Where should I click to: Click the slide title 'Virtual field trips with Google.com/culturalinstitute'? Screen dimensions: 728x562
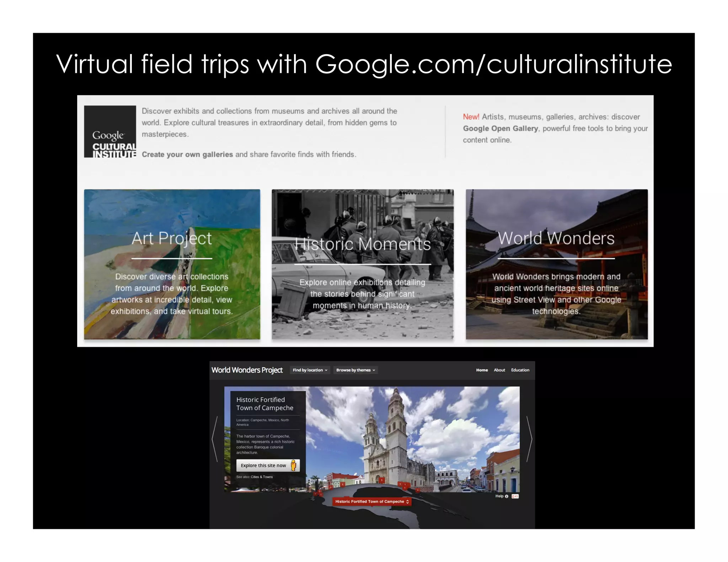click(x=364, y=64)
